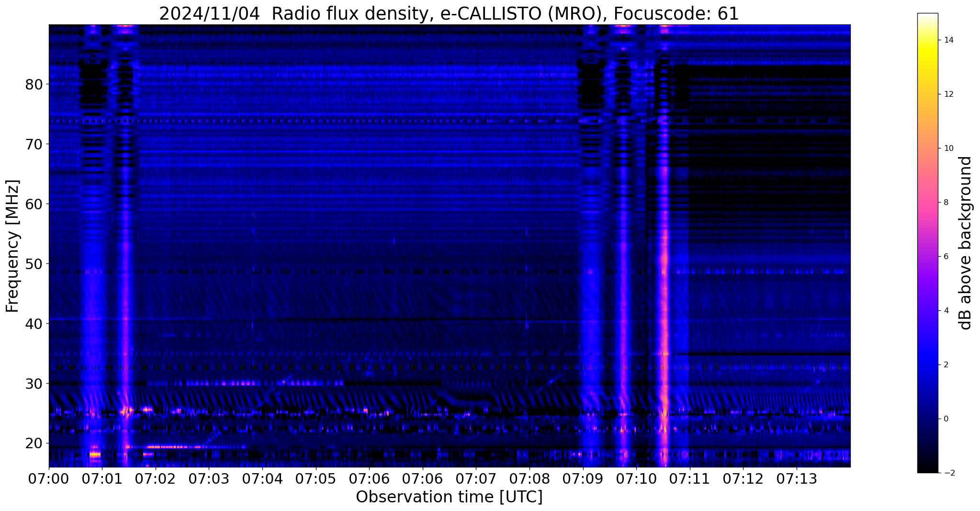Click the 07:09 time tick label
This screenshot has height=511, width=980.
(x=583, y=478)
